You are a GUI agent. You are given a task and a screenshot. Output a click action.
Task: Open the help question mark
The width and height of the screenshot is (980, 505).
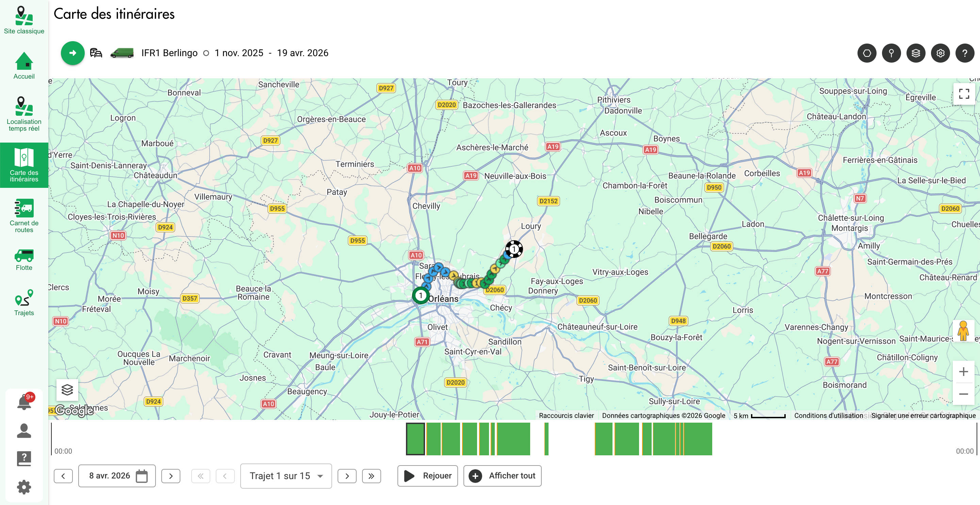click(x=965, y=53)
